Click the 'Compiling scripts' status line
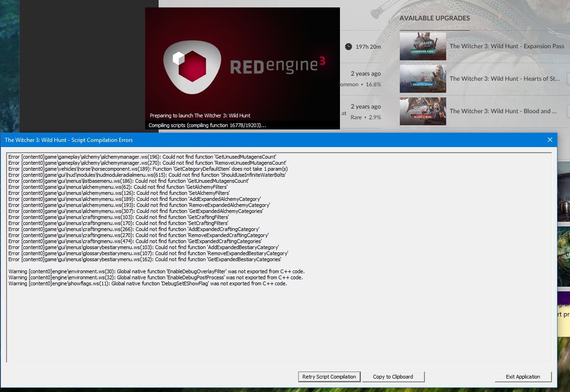The height and width of the screenshot is (392, 570). (207, 125)
